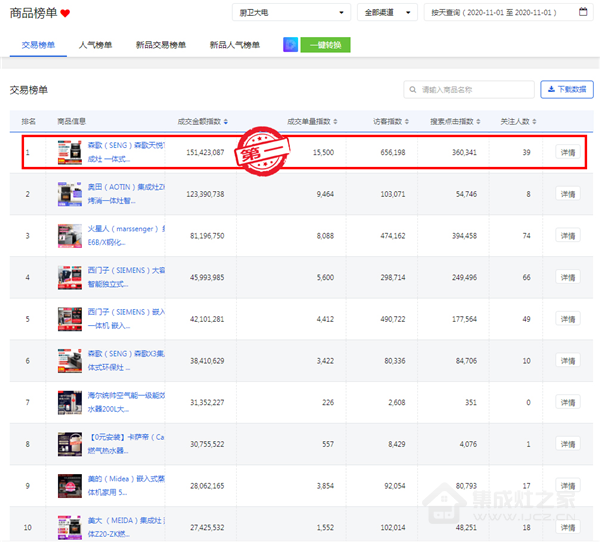Open the 厨卫大电 category dropdown
600x543 pixels.
pyautogui.click(x=291, y=13)
